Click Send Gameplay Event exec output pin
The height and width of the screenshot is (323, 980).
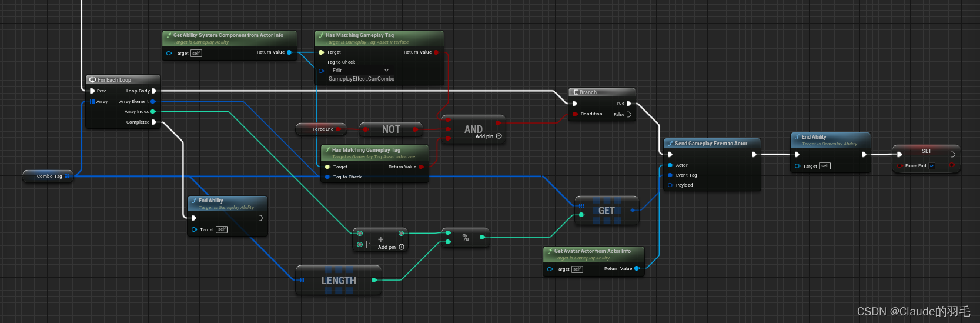[x=754, y=155]
